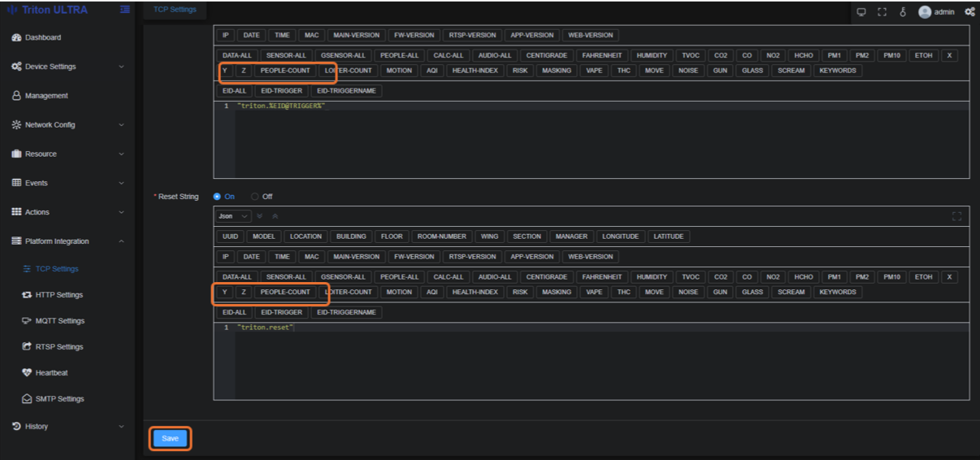
Task: Click the TCP Settings sliders icon
Action: 27,269
